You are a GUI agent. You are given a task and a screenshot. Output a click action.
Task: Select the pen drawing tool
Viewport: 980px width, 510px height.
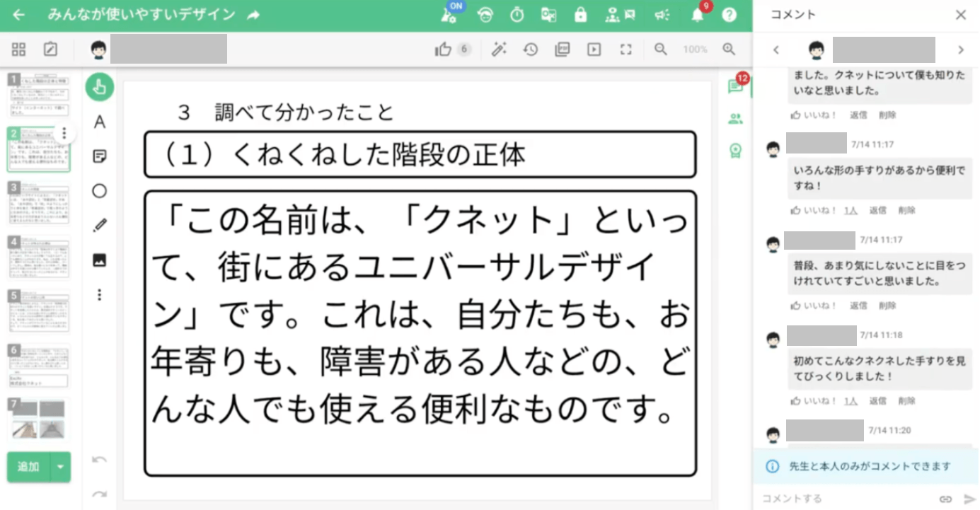(x=100, y=226)
